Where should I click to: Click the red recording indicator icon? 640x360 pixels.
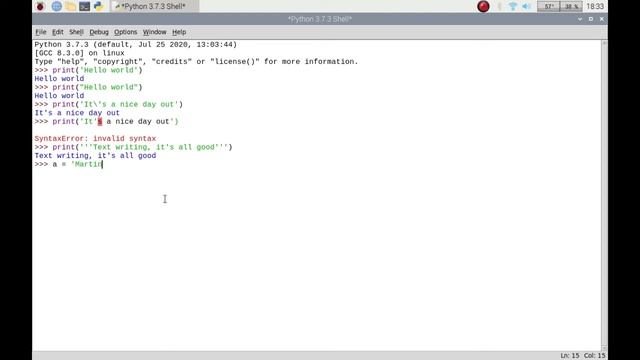tap(483, 6)
